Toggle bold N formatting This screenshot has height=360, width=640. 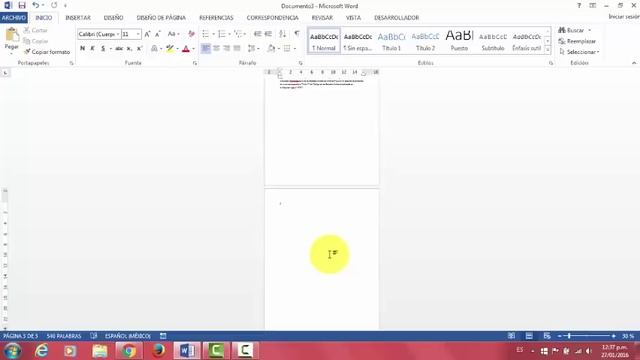82,49
